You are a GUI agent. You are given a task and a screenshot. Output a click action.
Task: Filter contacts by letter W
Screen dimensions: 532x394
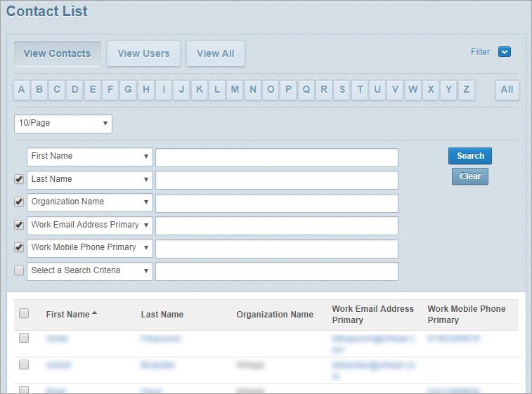[413, 90]
